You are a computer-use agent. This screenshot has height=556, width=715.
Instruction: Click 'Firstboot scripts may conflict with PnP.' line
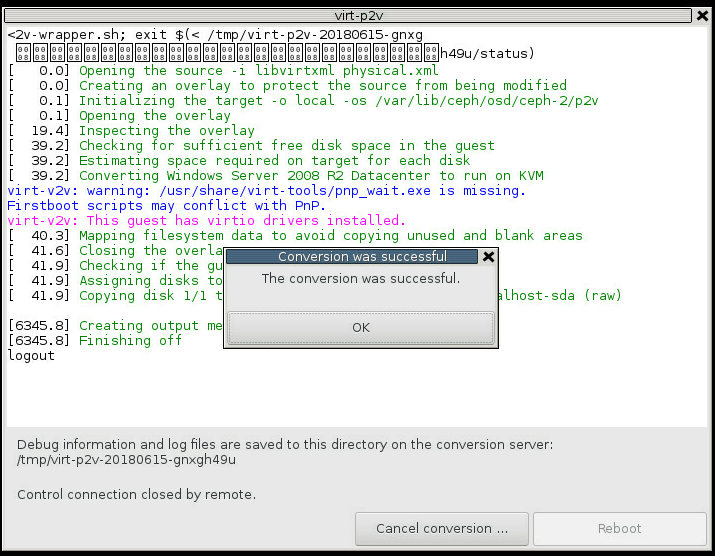point(166,206)
